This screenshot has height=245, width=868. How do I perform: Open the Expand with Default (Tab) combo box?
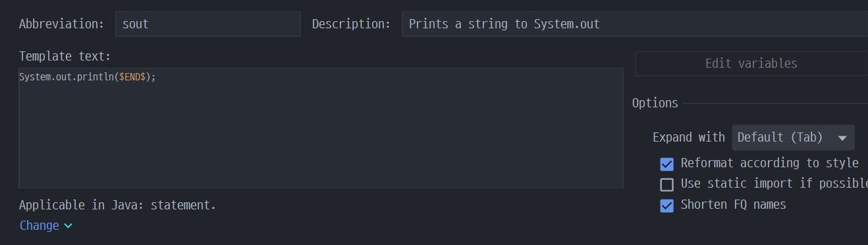tap(793, 138)
